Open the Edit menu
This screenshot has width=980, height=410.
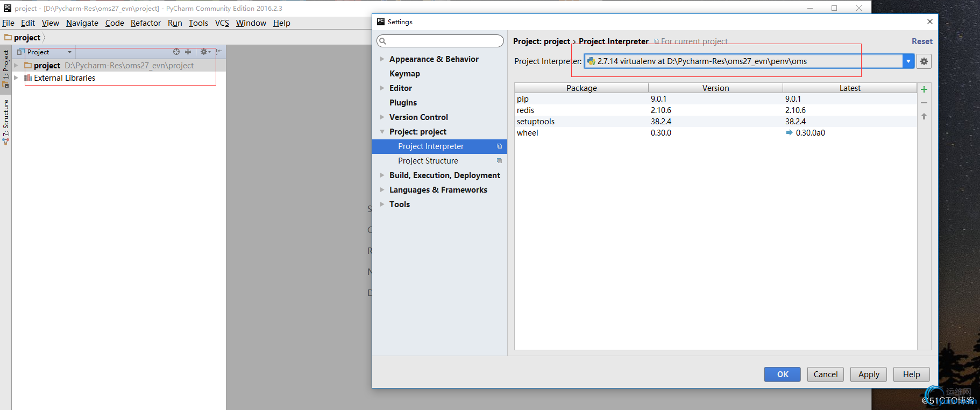(28, 23)
